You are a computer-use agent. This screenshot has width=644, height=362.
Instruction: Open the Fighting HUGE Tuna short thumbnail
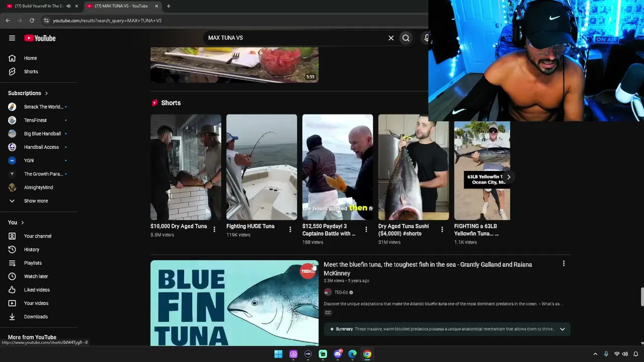[x=262, y=167]
